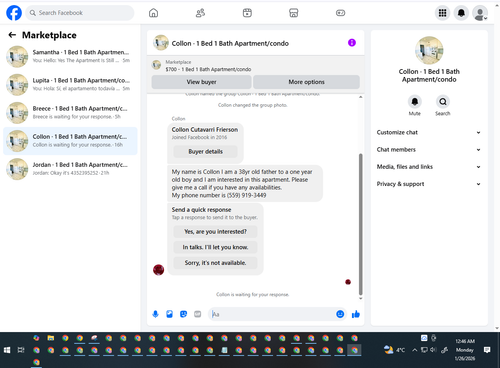Screen dimensions: 500x368
Task: Open the apps grid menu
Action: (x=442, y=13)
